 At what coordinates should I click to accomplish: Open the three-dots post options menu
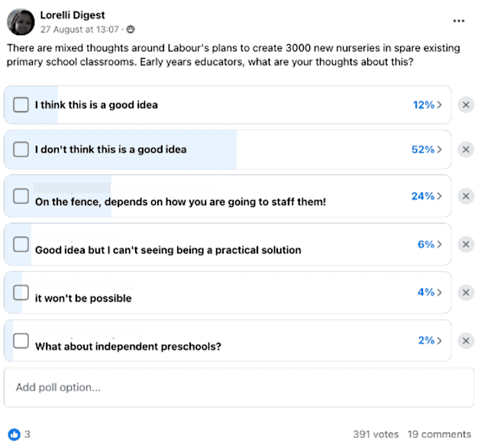click(x=459, y=21)
